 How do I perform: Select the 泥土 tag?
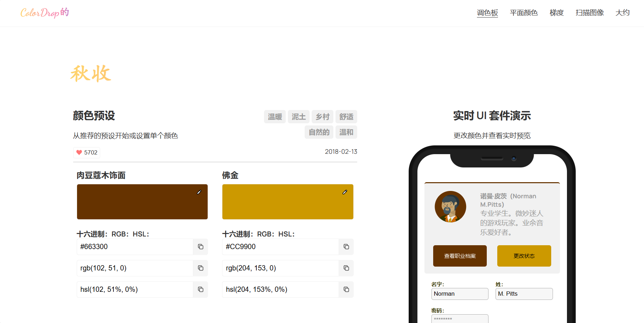click(299, 117)
